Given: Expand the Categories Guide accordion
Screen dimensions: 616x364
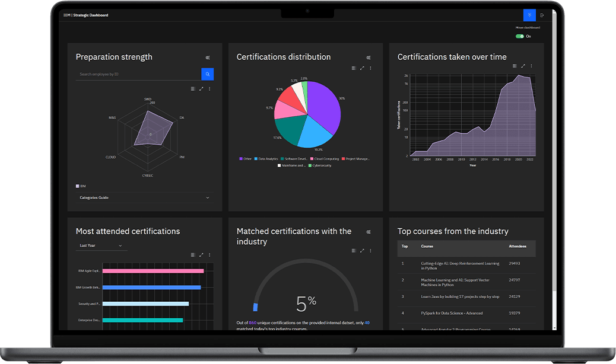Looking at the screenshot, I should click(x=144, y=197).
